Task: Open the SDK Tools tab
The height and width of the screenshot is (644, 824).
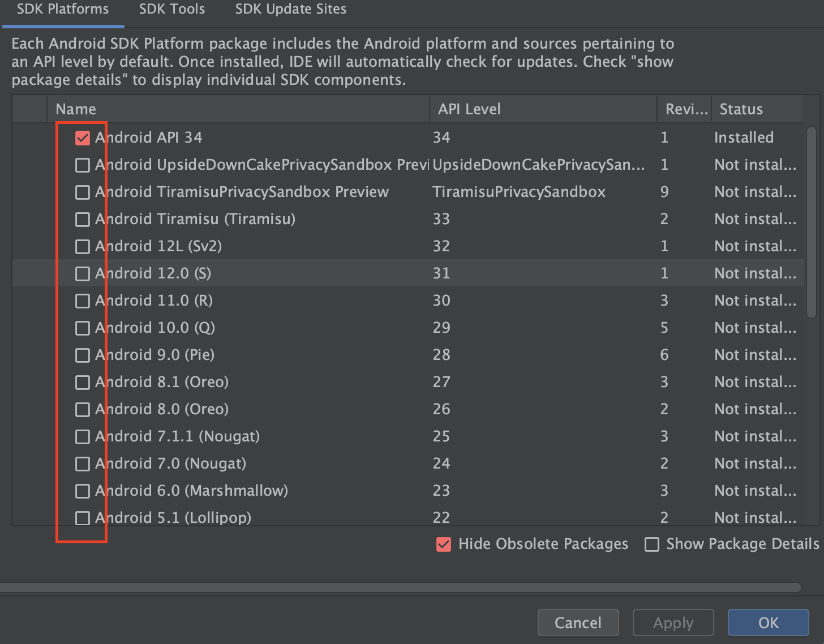Action: (x=172, y=10)
